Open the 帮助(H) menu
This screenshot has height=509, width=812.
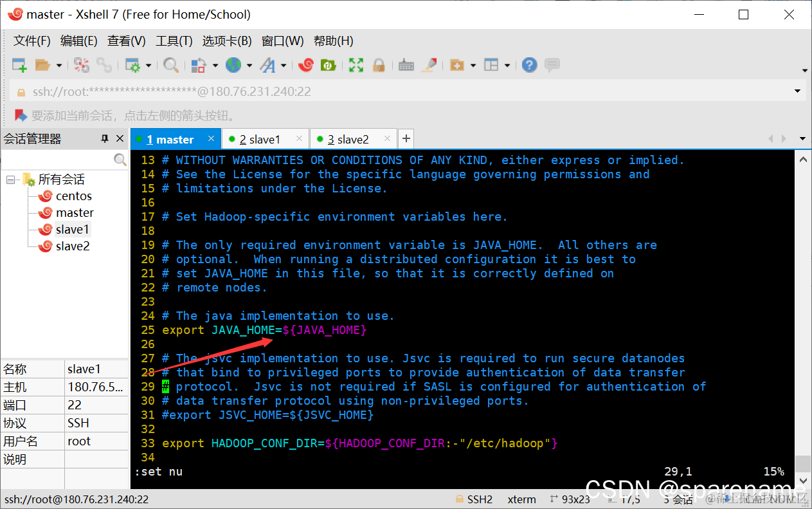click(334, 41)
